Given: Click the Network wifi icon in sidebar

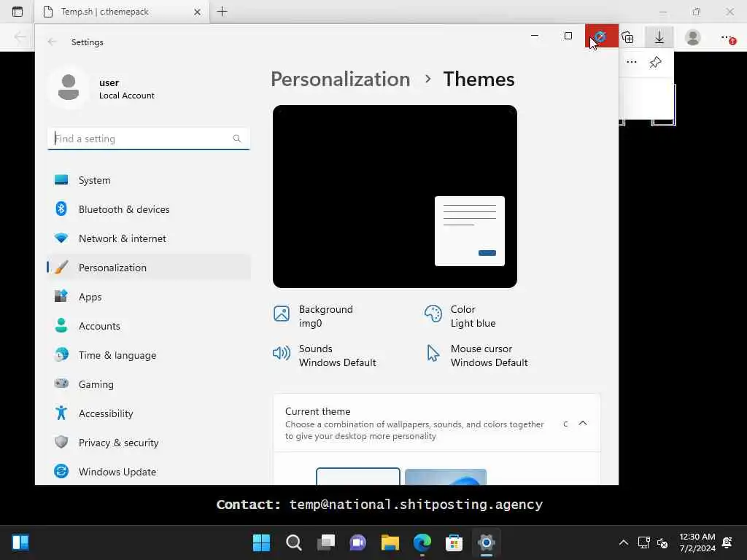Looking at the screenshot, I should tap(61, 238).
